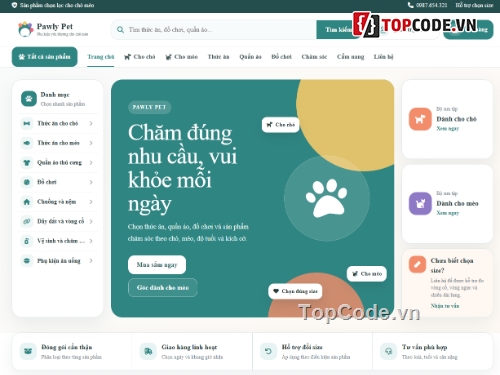Click Hỗ trợ chọn size link
The height and width of the screenshot is (375, 500).
pos(474,5)
